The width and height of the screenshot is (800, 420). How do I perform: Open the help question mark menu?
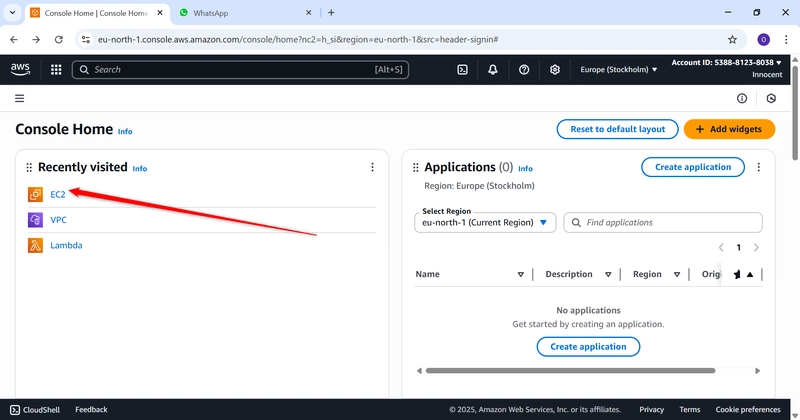click(x=524, y=69)
